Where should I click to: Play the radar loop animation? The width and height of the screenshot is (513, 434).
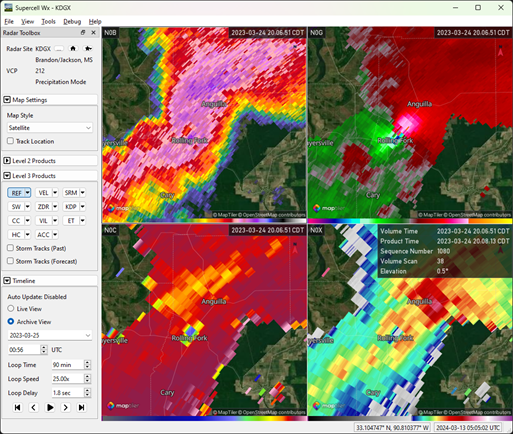tap(50, 407)
